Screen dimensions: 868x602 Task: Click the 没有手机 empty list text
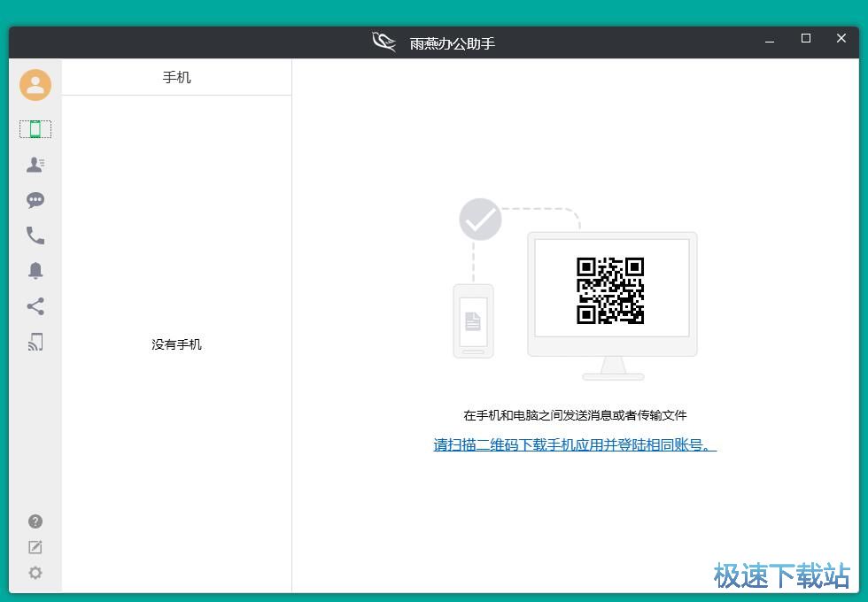(176, 344)
